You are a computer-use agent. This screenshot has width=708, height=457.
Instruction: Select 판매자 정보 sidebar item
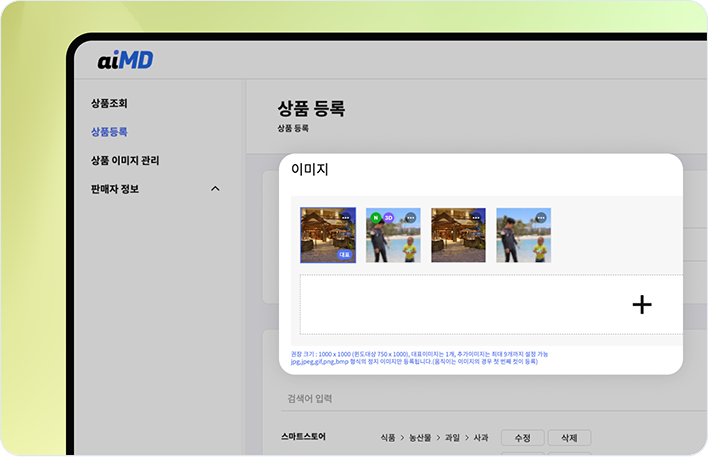(x=115, y=189)
